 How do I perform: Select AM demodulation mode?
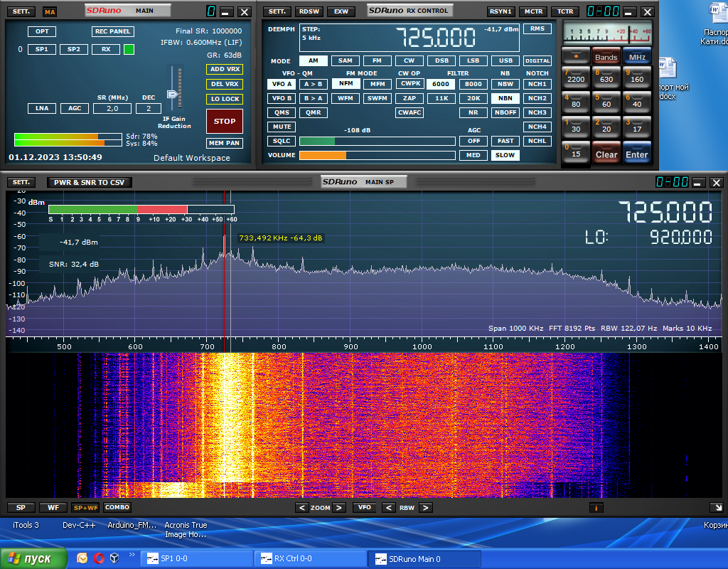point(314,60)
